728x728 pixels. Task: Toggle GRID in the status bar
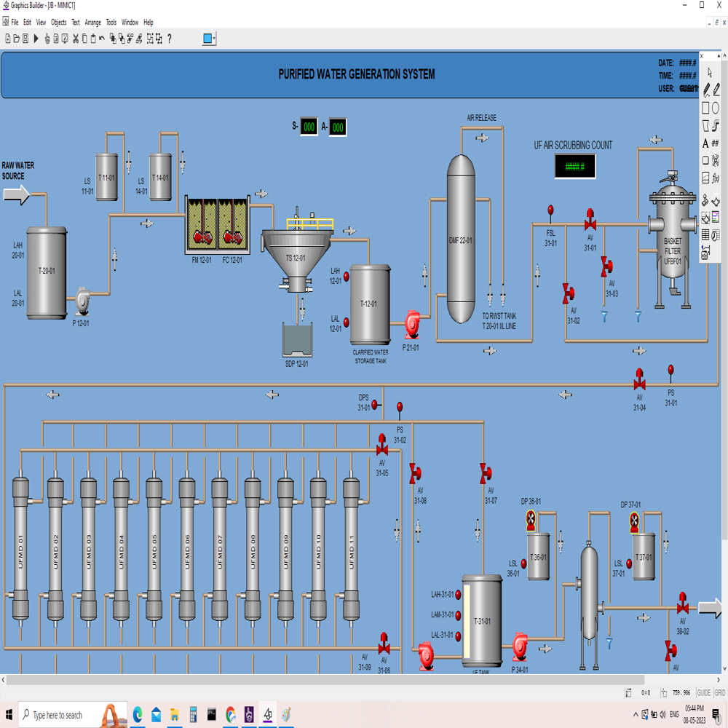point(720,693)
